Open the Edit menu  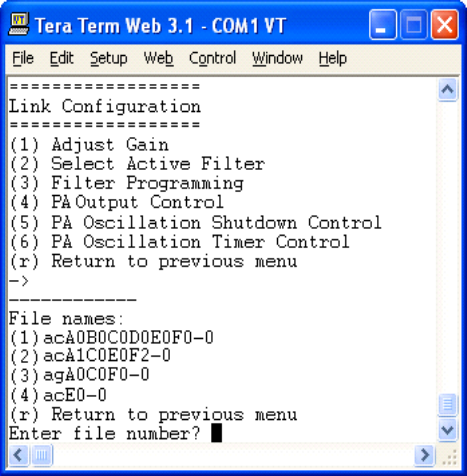pyautogui.click(x=61, y=58)
